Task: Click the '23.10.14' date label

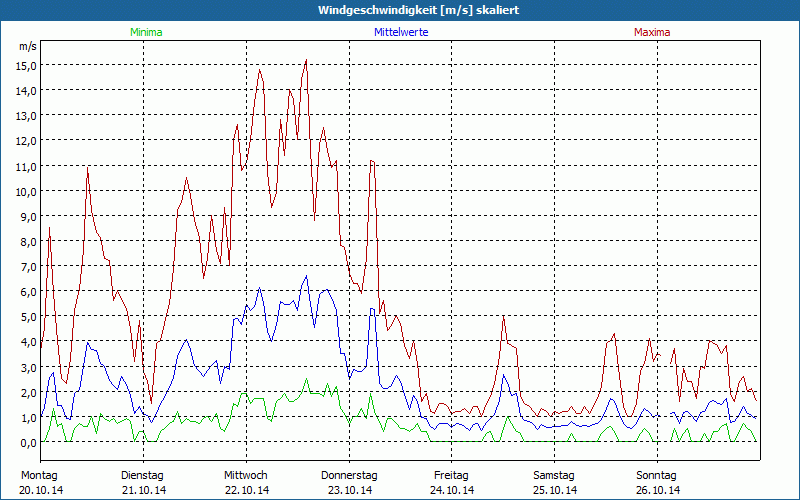Action: 350,490
